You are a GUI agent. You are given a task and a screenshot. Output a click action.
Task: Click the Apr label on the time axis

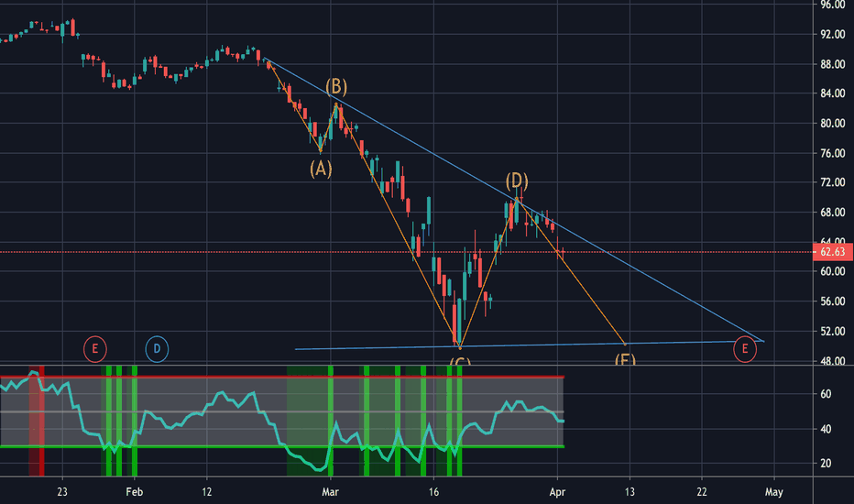557,493
